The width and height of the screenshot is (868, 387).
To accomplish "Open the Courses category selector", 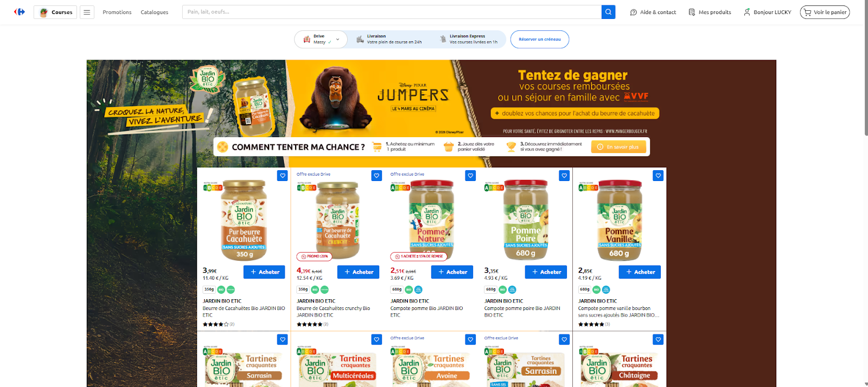I will (56, 12).
